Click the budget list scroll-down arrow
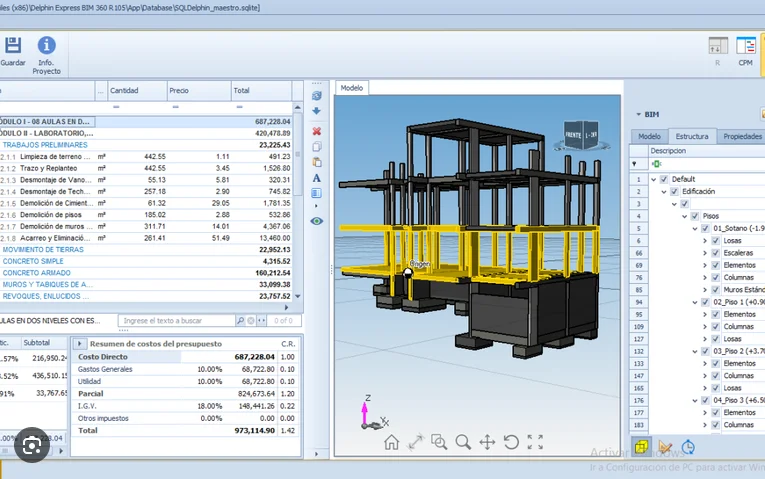 [298, 296]
